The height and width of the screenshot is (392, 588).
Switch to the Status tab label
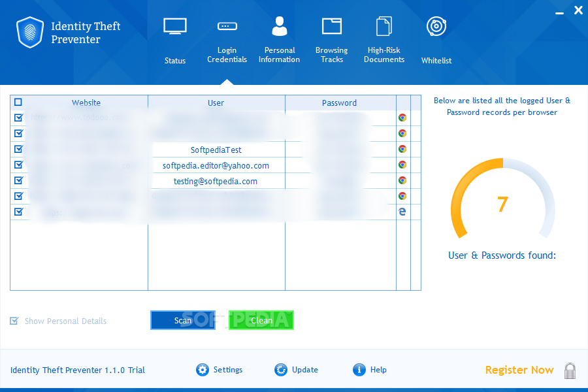coord(174,61)
